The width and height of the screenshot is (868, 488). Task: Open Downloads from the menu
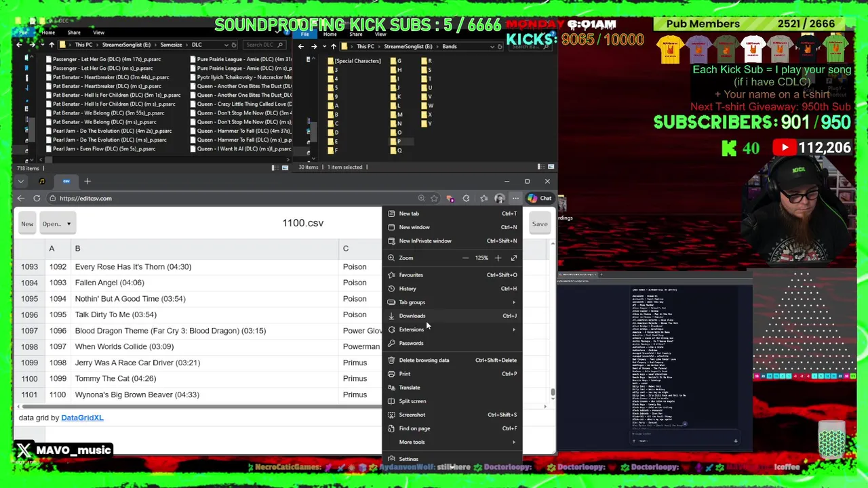[x=453, y=316]
